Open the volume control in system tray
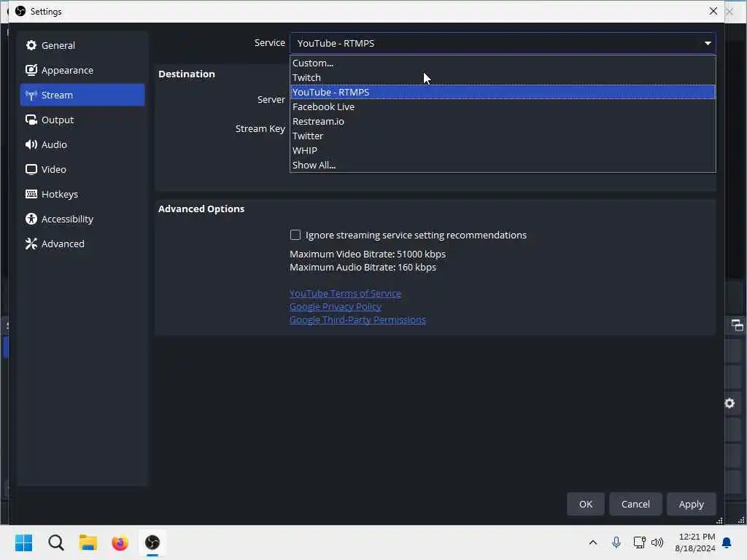The width and height of the screenshot is (747, 560). coord(657,542)
